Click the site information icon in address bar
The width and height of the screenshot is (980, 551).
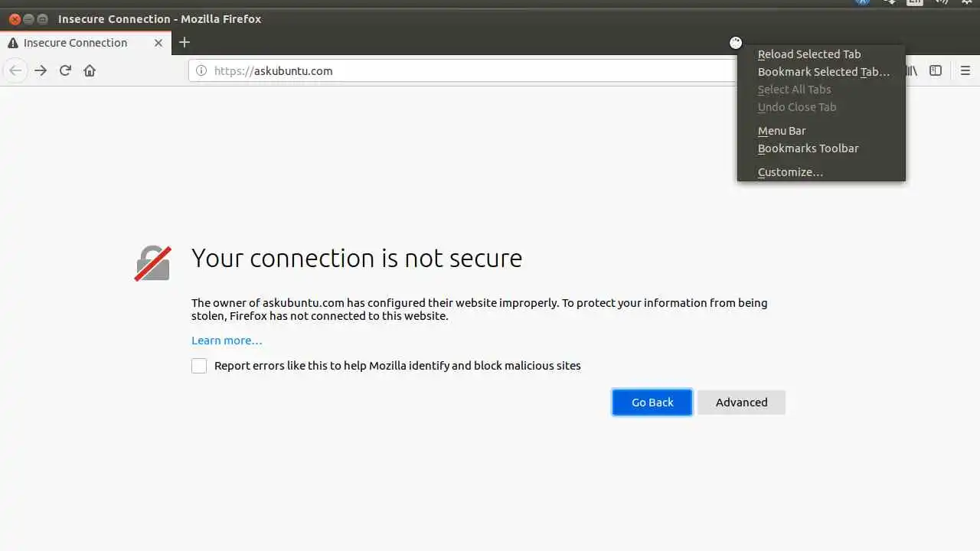[x=201, y=70]
